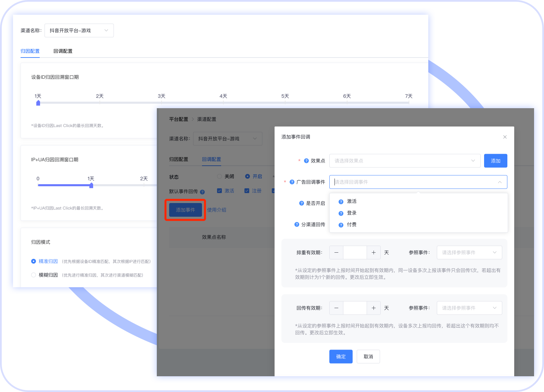The height and width of the screenshot is (392, 544).
Task: Increase 排重有效期 days with plus icon
Action: click(374, 253)
